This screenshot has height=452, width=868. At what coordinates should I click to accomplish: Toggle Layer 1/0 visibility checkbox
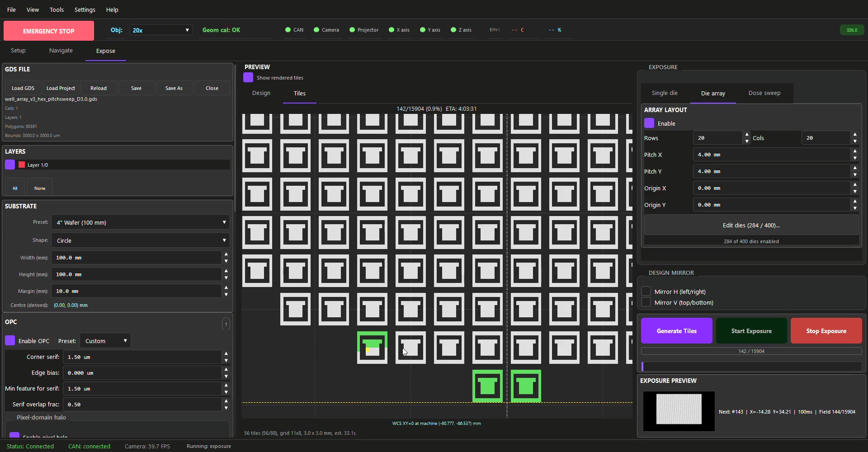(x=10, y=165)
